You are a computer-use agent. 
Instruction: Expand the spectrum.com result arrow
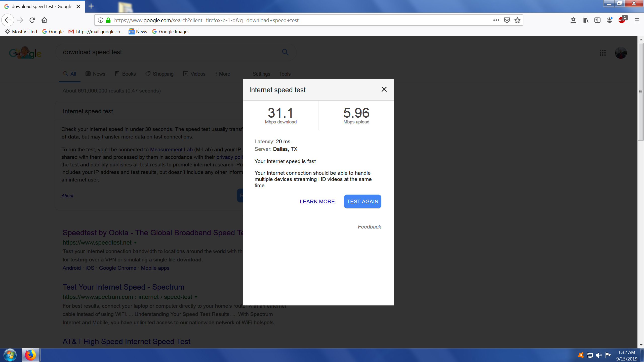(x=196, y=297)
